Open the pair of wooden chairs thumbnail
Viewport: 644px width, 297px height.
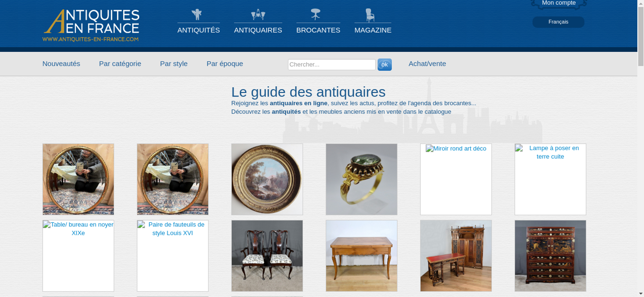coord(267,256)
